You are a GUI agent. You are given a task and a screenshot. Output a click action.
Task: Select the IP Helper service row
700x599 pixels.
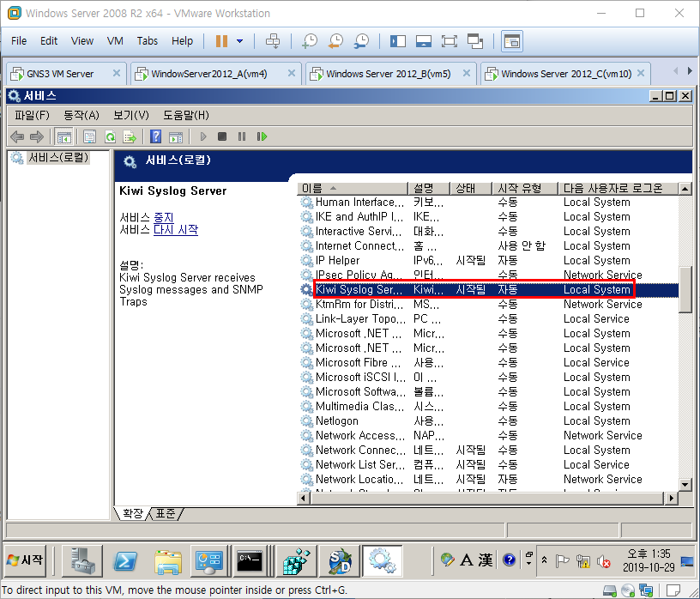[x=488, y=260]
